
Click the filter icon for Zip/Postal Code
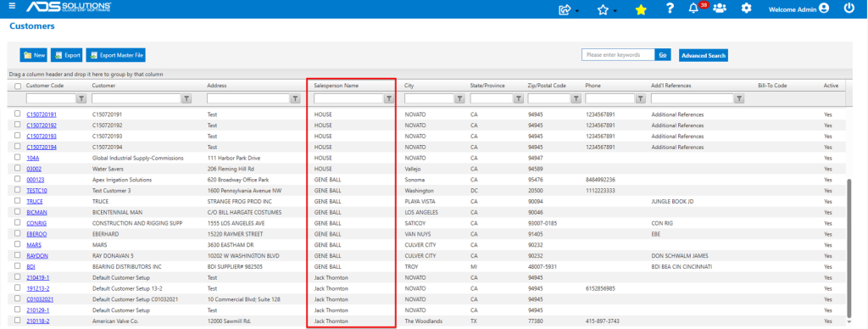576,98
